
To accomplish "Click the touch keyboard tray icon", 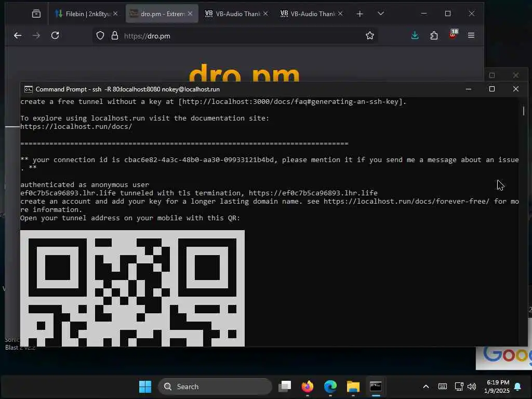I will pyautogui.click(x=443, y=387).
